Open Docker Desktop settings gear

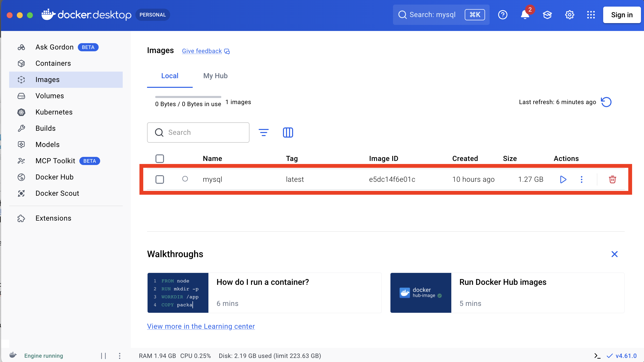point(569,15)
